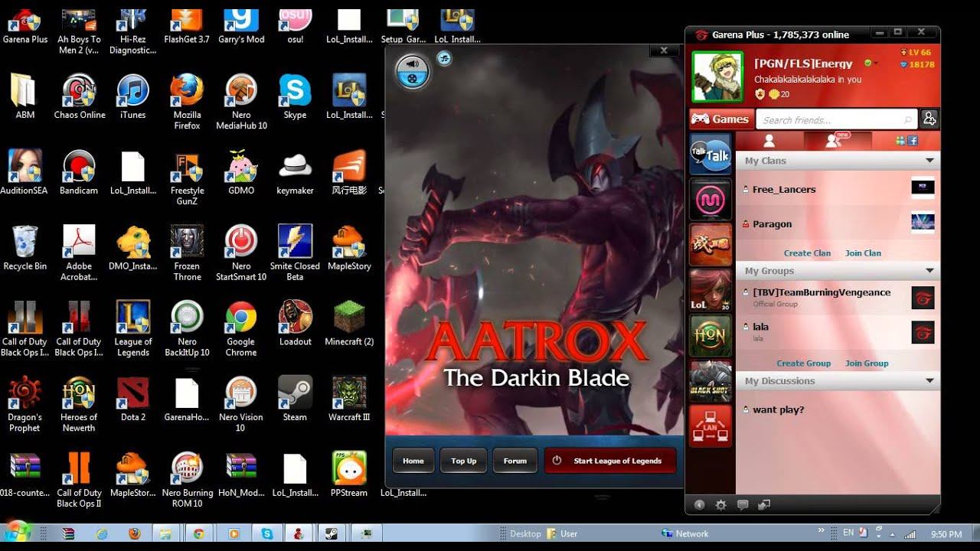This screenshot has width=980, height=551.
Task: Select the Free_Lancers clan
Action: [838, 189]
